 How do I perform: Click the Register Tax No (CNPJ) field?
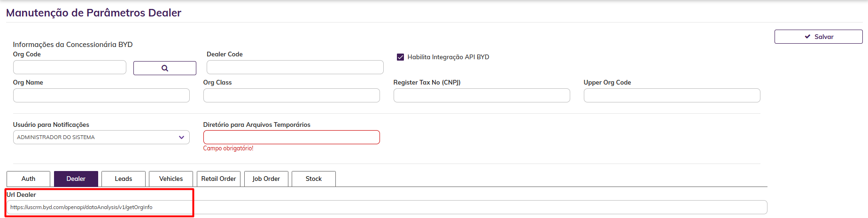pos(481,95)
